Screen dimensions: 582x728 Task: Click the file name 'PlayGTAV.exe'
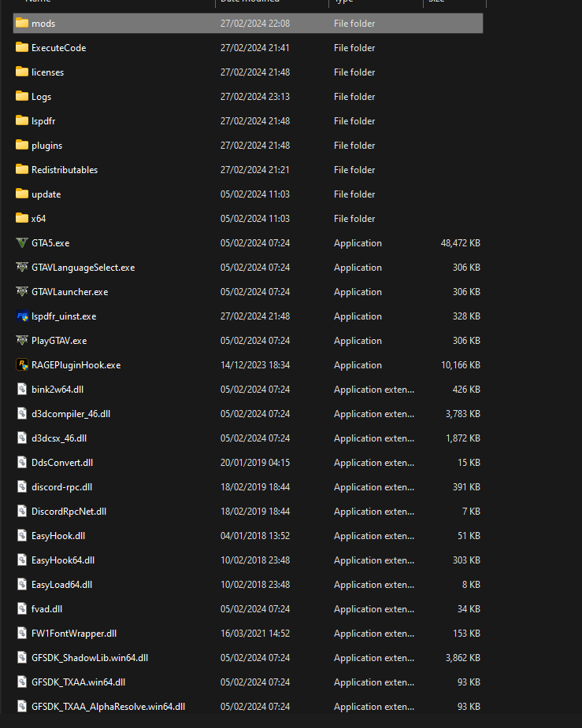point(59,341)
